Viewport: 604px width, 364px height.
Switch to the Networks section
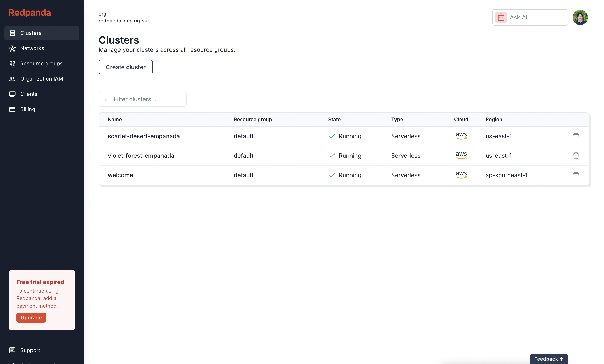[32, 48]
